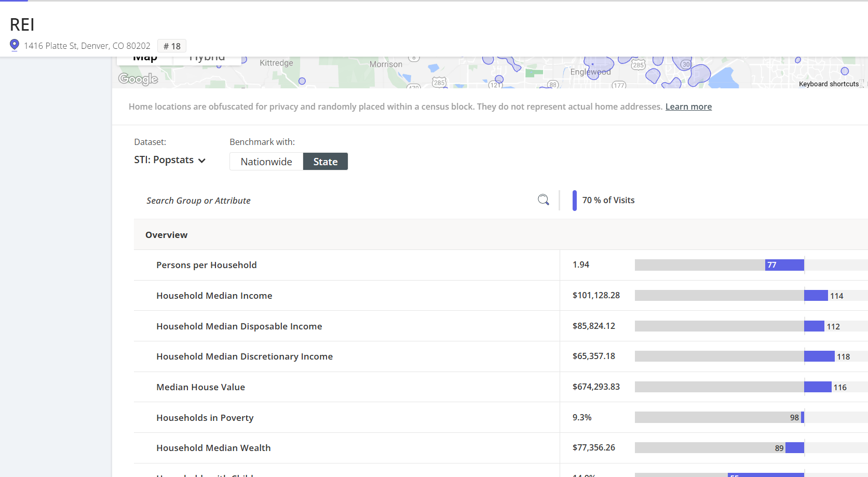
Task: Select the Households in Poverty row
Action: point(501,418)
